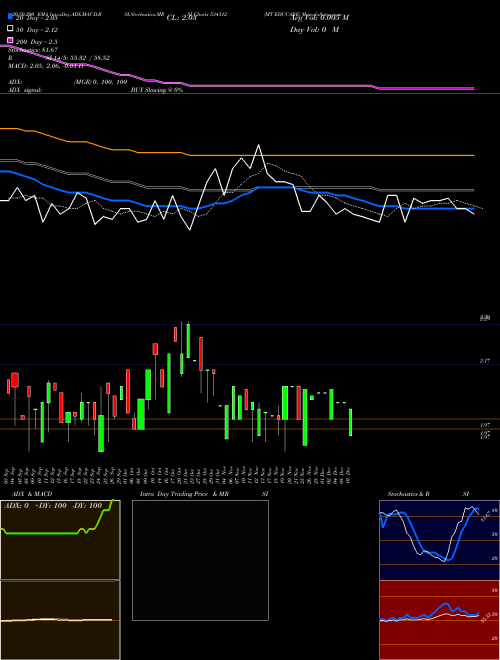500x660 pixels.
Task: Click the magenta 200 Day legend swatch
Action: coord(10,40)
